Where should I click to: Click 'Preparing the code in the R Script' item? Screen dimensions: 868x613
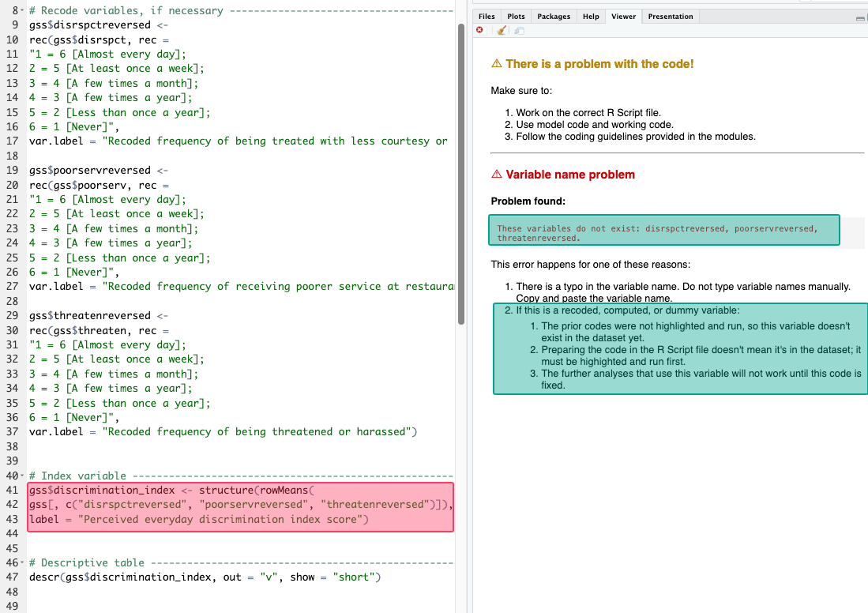tap(701, 356)
